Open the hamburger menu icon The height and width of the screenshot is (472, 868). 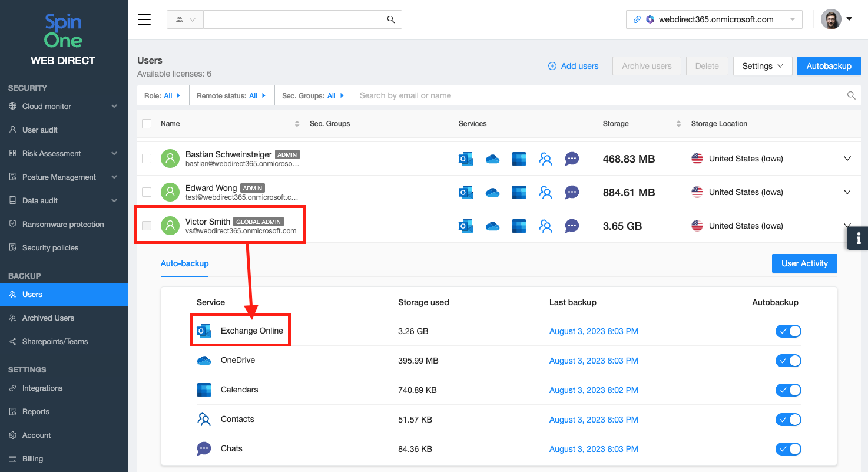coord(144,19)
